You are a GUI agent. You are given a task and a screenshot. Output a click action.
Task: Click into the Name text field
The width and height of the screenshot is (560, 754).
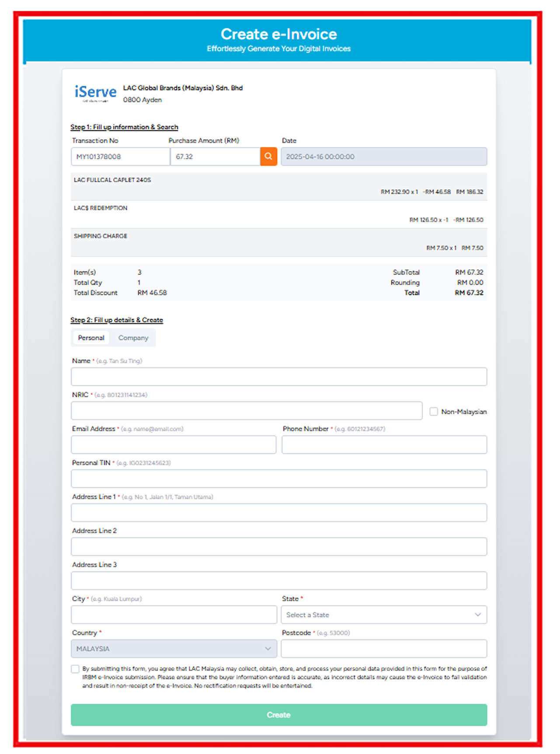point(278,377)
